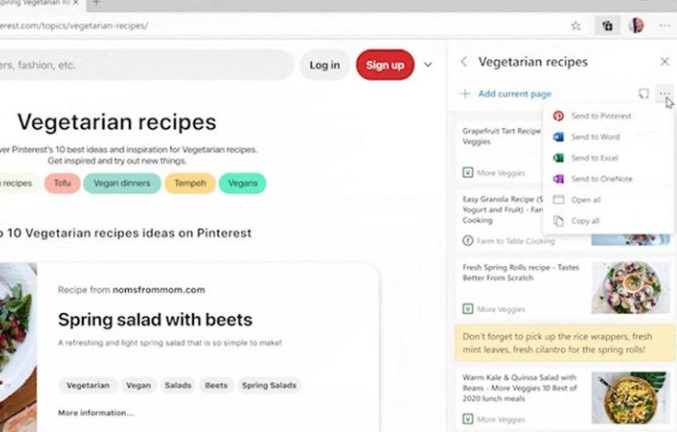This screenshot has width=677, height=432.
Task: Open the Collections three-dot more options button
Action: click(665, 94)
